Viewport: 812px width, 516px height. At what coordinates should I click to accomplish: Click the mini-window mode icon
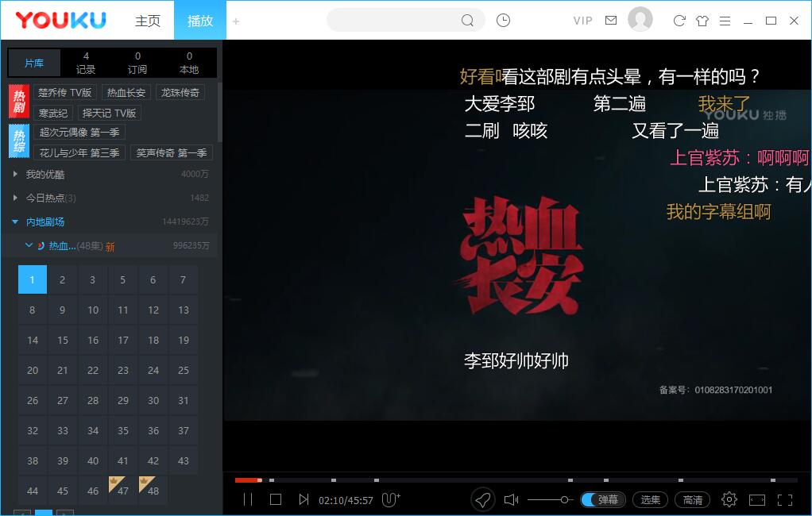click(757, 500)
